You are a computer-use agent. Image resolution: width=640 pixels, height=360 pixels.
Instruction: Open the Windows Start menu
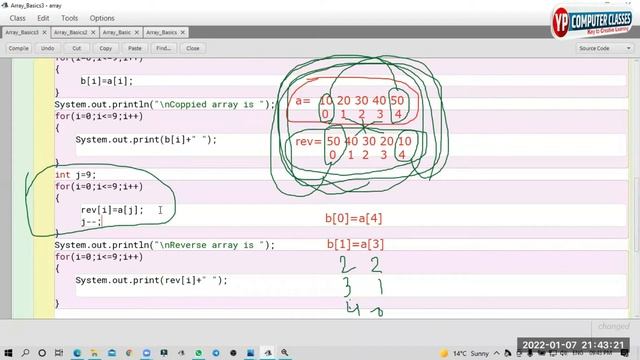(8, 353)
